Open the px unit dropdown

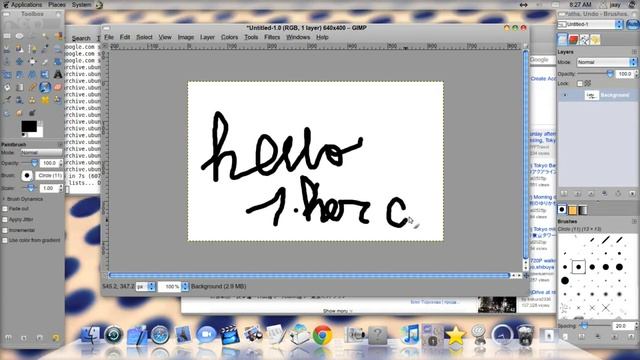click(145, 287)
